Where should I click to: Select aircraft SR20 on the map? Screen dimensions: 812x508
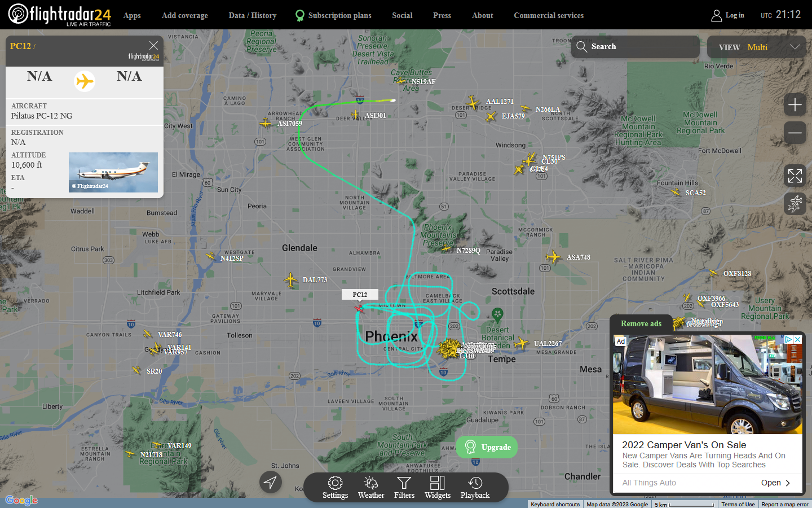(136, 370)
